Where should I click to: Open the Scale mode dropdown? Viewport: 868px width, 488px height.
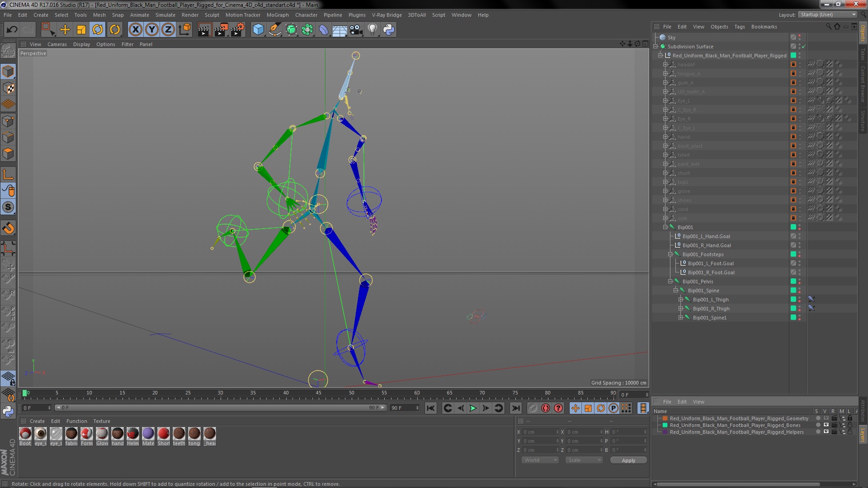[584, 460]
